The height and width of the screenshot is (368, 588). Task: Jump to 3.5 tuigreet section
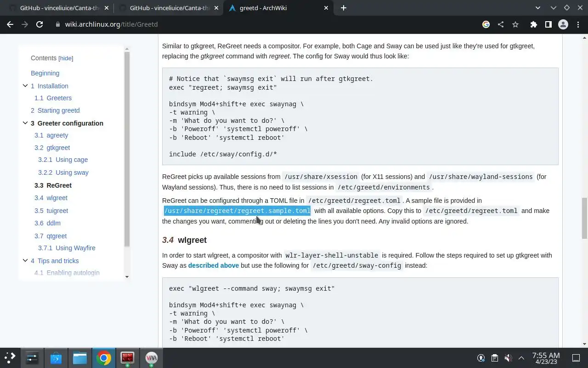click(51, 211)
